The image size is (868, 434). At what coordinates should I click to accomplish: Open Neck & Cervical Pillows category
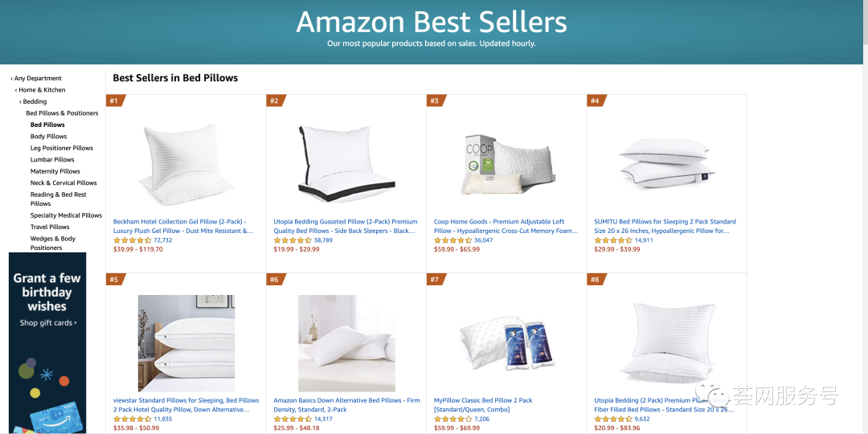[x=63, y=183]
